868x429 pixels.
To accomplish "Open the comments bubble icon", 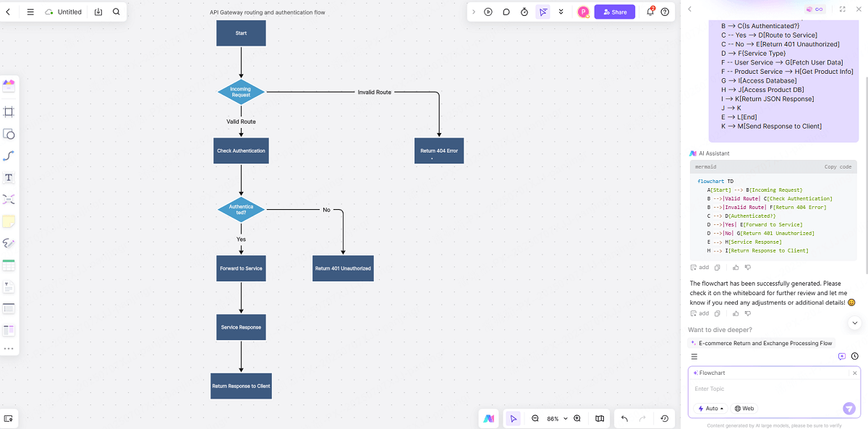I will click(506, 12).
